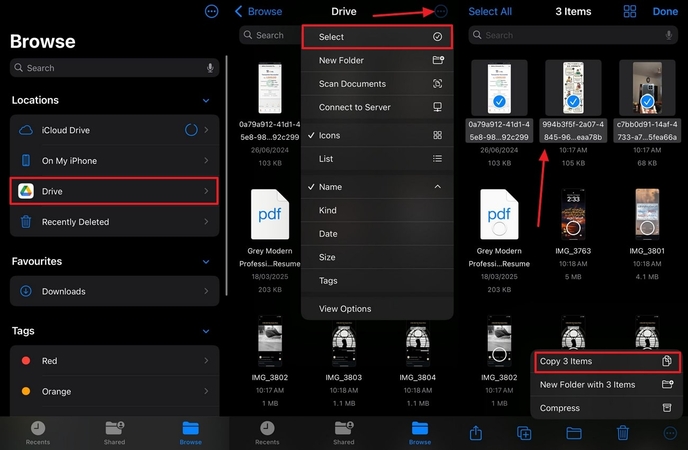Expand Downloads row chevron
The width and height of the screenshot is (688, 450).
coord(206,291)
